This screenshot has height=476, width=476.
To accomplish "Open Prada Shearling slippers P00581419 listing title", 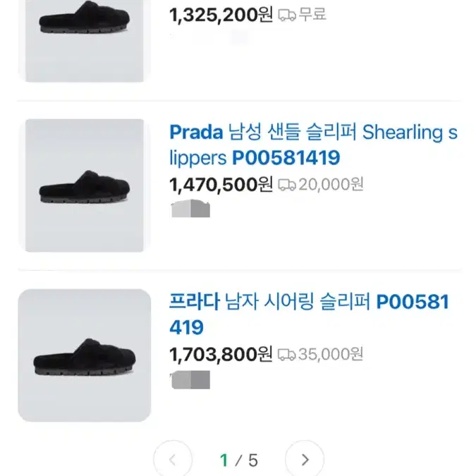I will pos(313,145).
